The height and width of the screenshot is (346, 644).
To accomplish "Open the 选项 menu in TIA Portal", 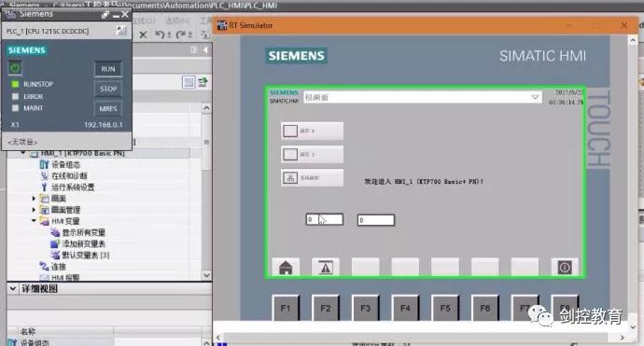I will click(177, 21).
